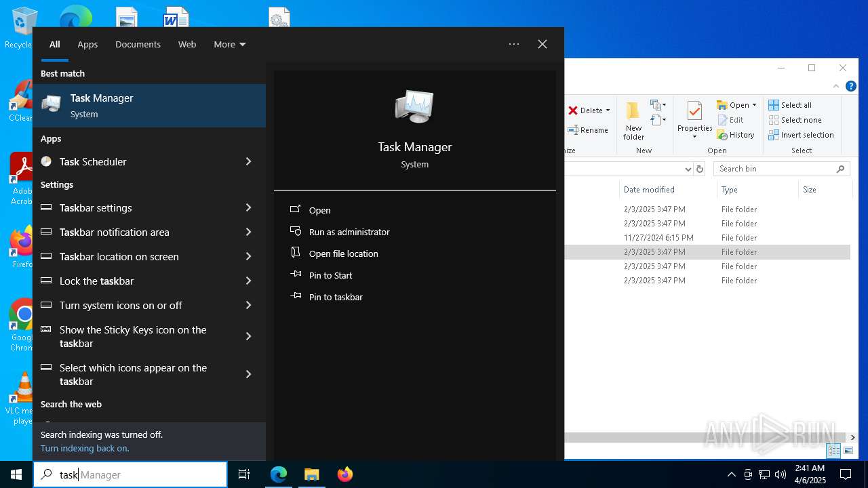Select the 11/27/2024 6:15 PM folder row
This screenshot has width=868, height=488.
707,238
